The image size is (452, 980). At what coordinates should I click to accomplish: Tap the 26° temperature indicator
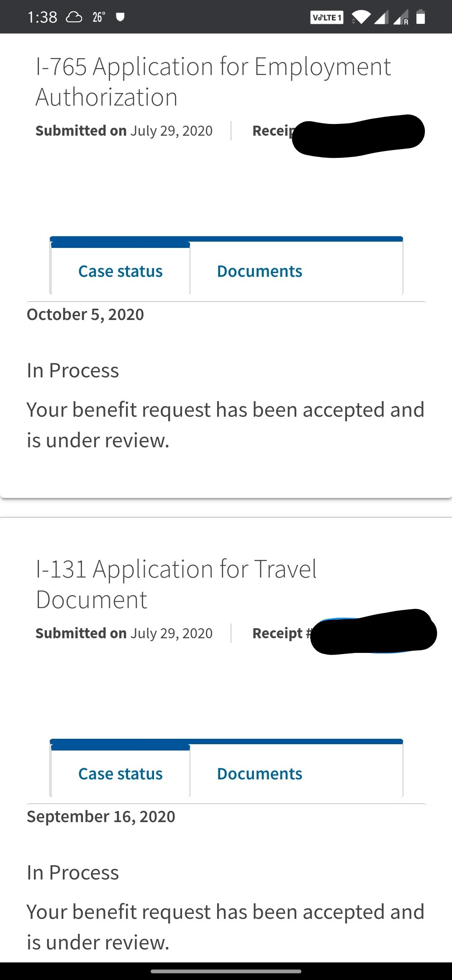99,17
